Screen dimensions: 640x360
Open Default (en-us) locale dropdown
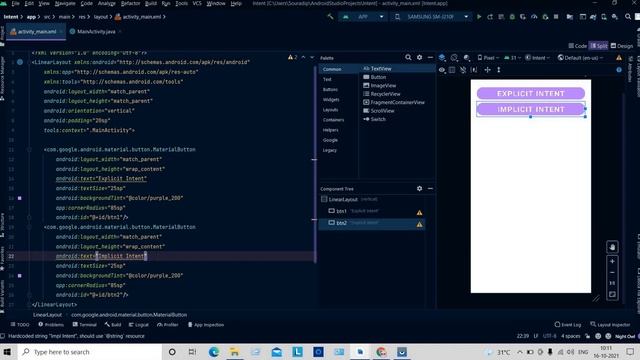click(x=580, y=58)
